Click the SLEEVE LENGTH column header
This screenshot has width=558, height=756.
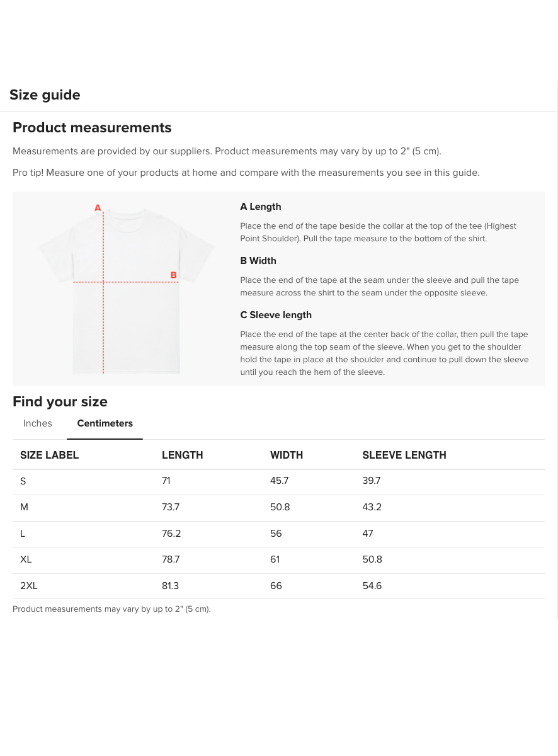404,455
